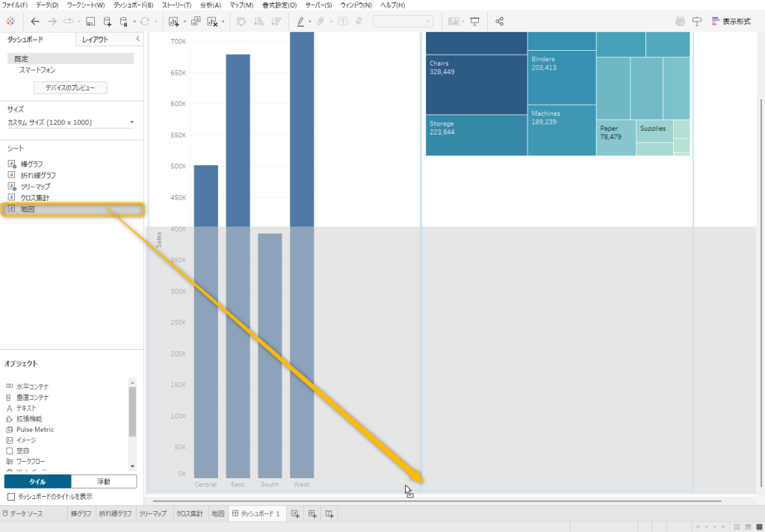Click the objects list vertical scrollbar
This screenshot has height=532, width=765.
132,411
